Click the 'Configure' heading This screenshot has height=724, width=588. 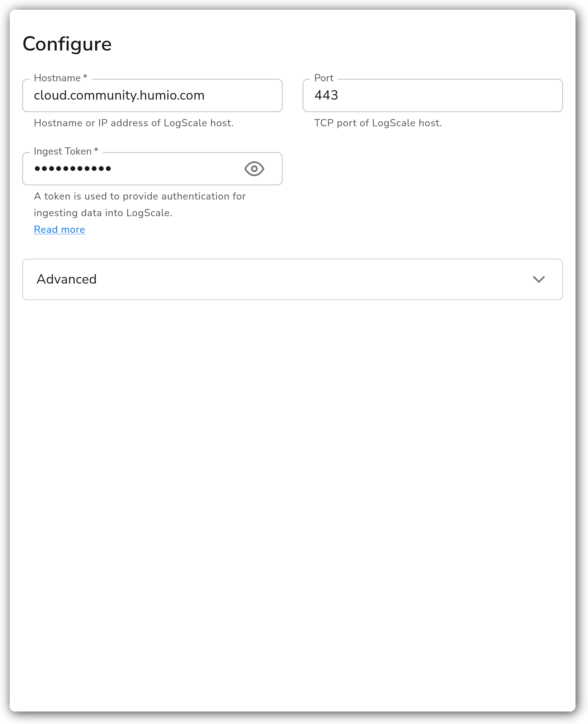pyautogui.click(x=67, y=44)
